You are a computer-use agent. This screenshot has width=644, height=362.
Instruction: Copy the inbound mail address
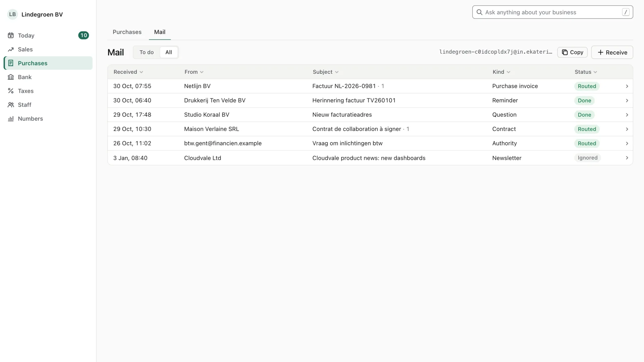click(572, 52)
